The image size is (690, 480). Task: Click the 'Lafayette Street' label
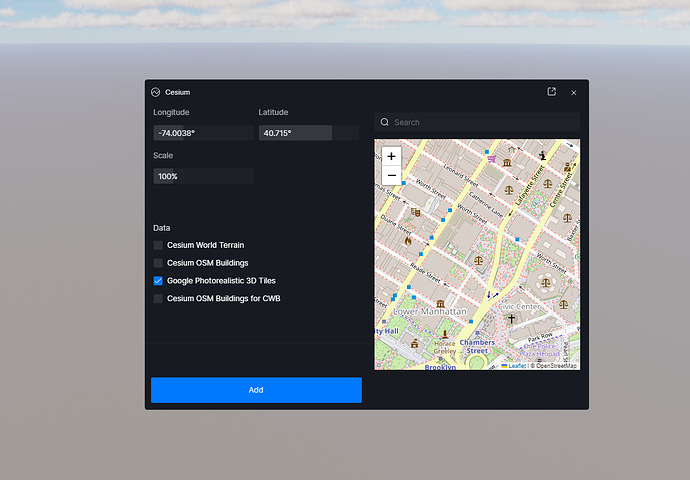tap(530, 185)
